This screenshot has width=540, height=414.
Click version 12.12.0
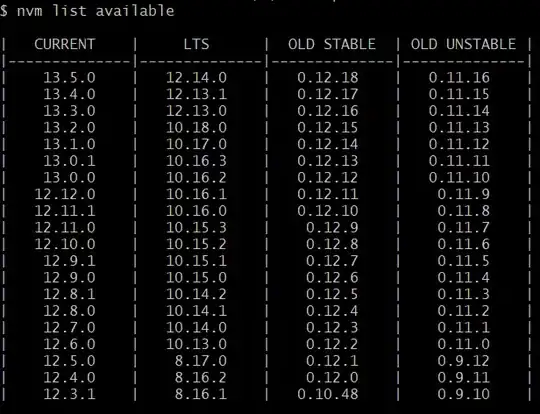pos(65,194)
